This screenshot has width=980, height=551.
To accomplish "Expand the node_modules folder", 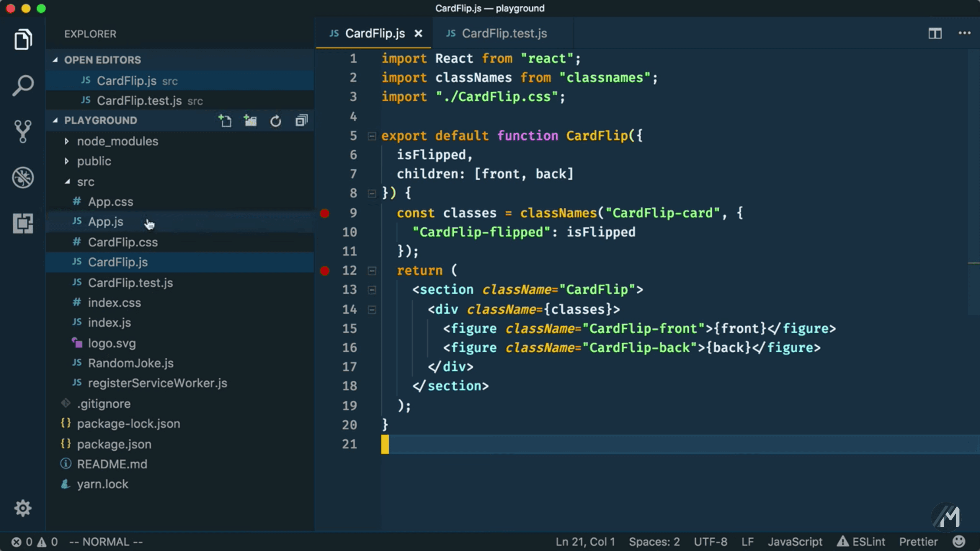I will [x=117, y=141].
